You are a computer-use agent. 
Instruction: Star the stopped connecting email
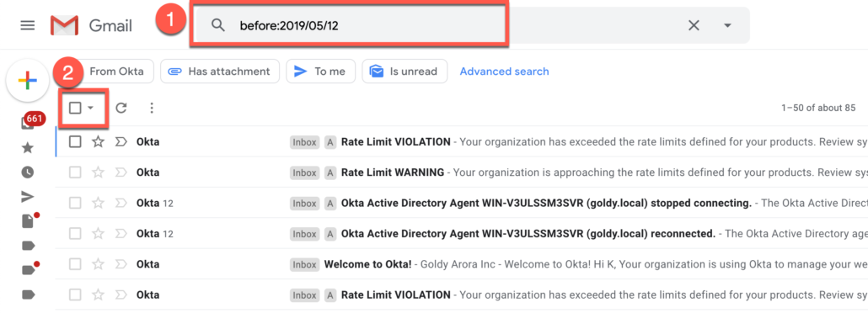[98, 203]
